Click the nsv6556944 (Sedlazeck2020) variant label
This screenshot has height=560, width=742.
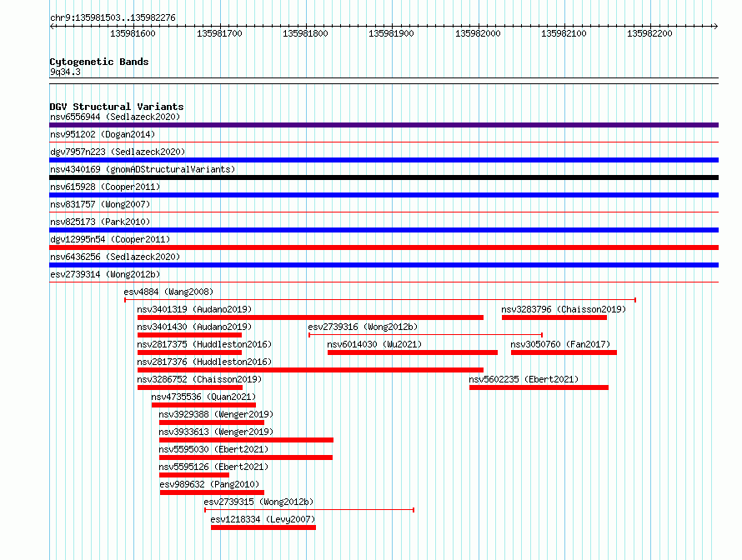[x=115, y=117]
